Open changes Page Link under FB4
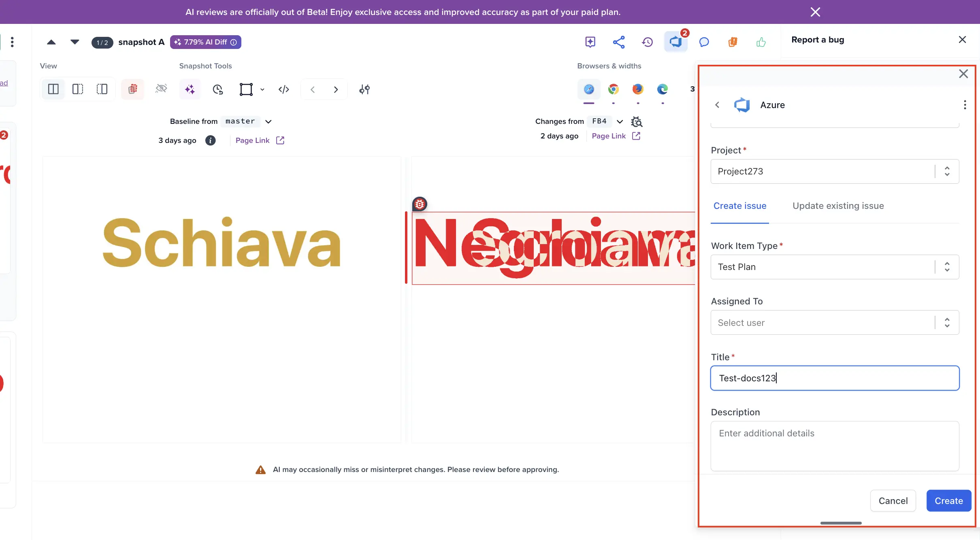This screenshot has width=980, height=540. coord(616,136)
